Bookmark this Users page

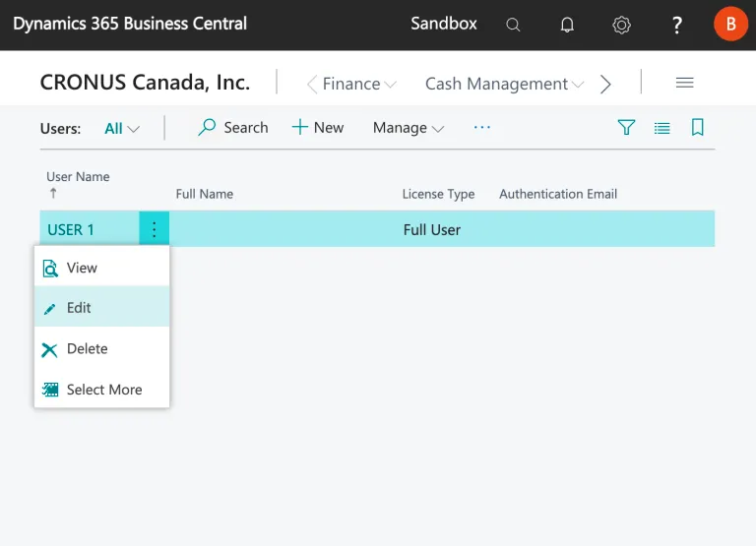[x=697, y=127]
